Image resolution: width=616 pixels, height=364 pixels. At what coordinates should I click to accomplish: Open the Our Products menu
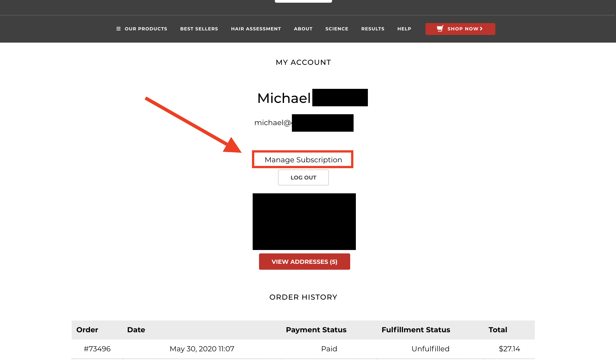click(146, 29)
